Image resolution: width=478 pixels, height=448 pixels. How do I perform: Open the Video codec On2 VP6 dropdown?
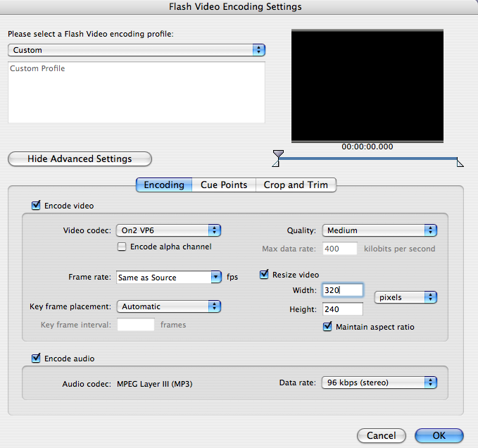point(168,230)
